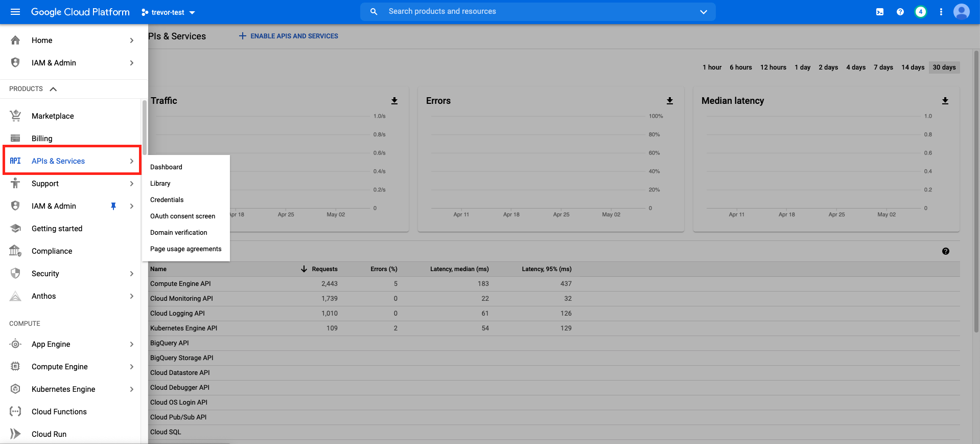Expand the Security submenu chevron
The image size is (980, 444).
click(132, 274)
